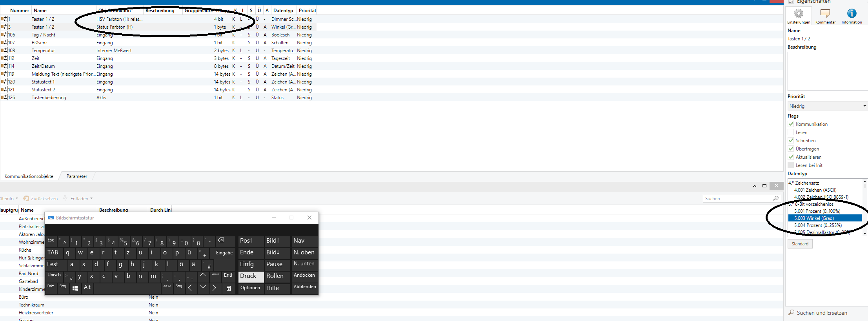
Task: Open the blue Information tab icon
Action: pyautogui.click(x=852, y=14)
